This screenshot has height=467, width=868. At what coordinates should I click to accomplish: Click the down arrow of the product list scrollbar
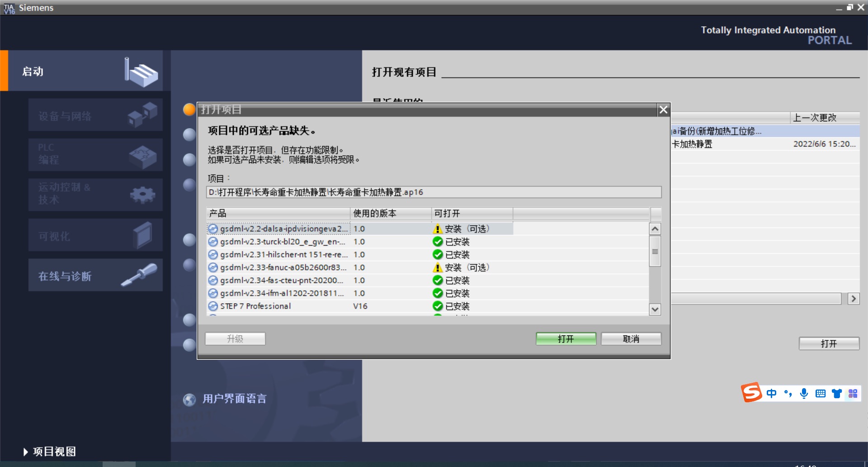(x=655, y=310)
